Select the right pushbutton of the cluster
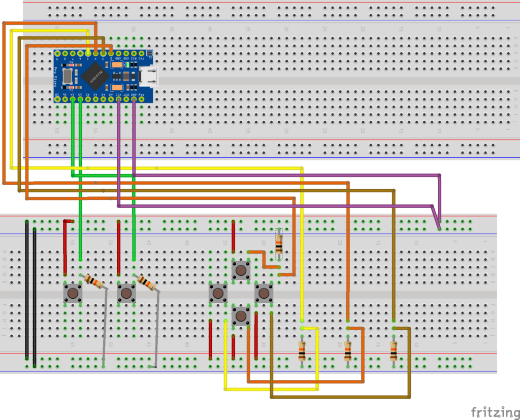 pyautogui.click(x=263, y=293)
